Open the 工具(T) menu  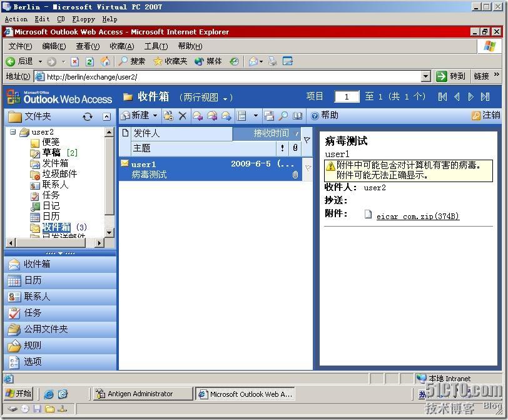[x=156, y=46]
